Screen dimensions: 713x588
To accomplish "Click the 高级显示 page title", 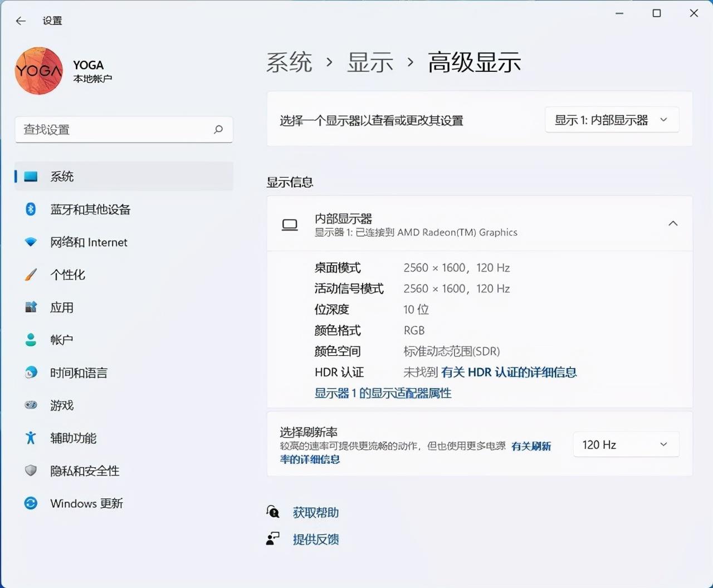I will click(474, 62).
